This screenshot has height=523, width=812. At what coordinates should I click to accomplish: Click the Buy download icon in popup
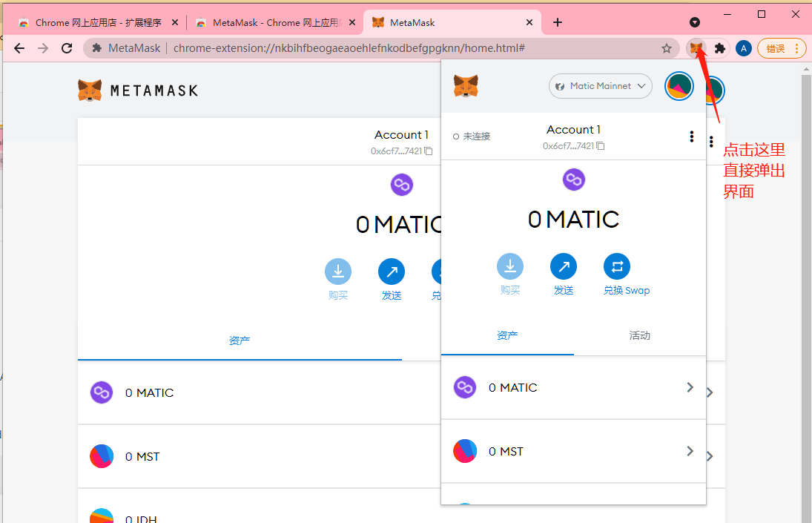click(x=510, y=266)
